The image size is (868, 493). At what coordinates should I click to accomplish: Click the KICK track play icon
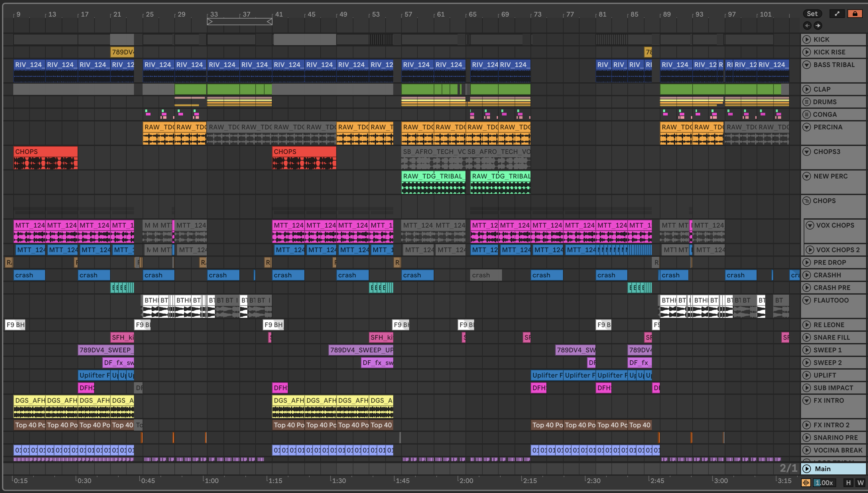(x=807, y=39)
